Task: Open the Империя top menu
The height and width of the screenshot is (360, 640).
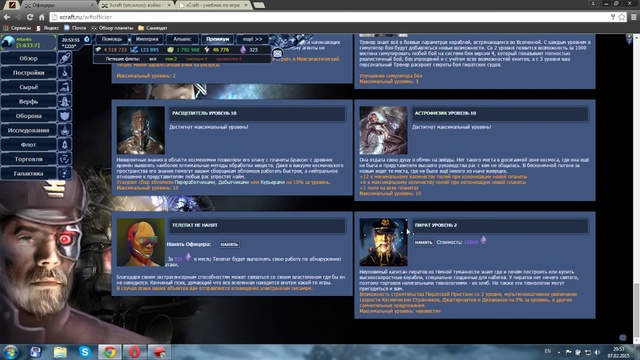Action: pos(147,39)
